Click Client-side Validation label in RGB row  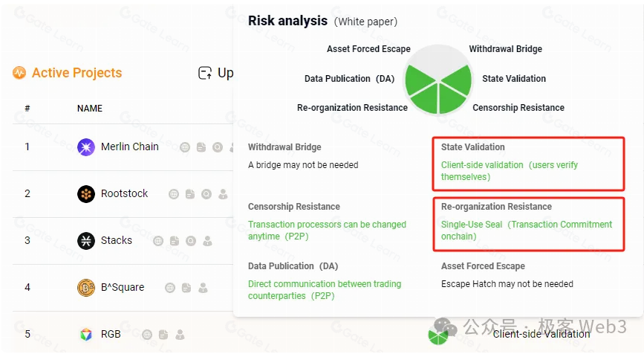pyautogui.click(x=541, y=334)
